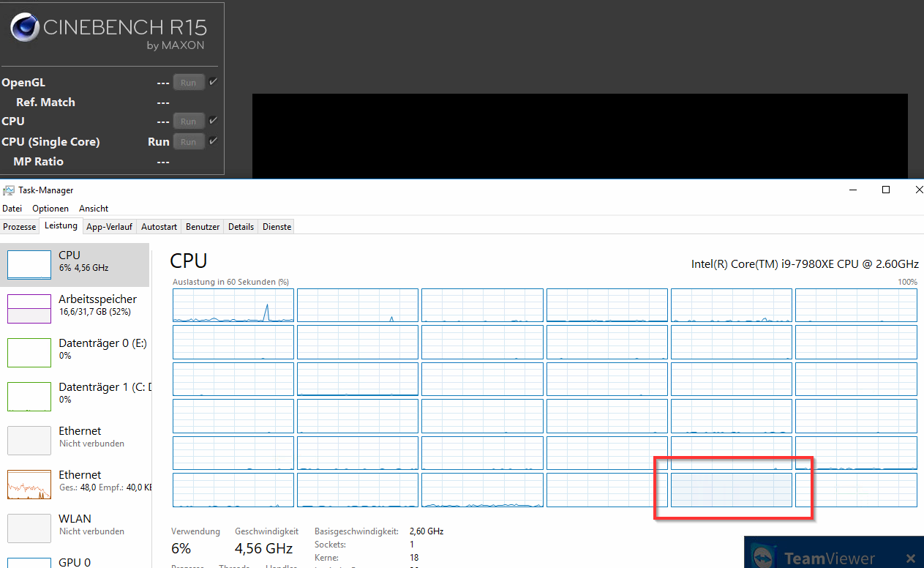924x568 pixels.
Task: Close the Task-Manager window
Action: [919, 190]
